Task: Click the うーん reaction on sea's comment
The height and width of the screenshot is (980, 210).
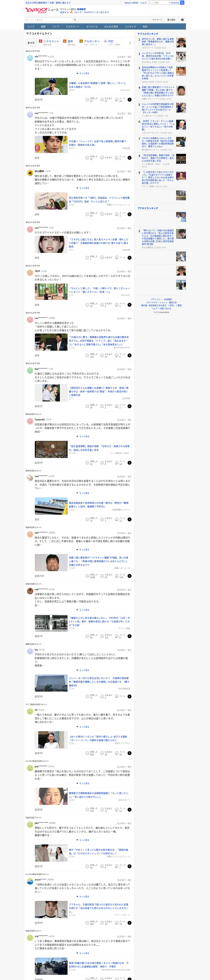Action: coord(120,519)
